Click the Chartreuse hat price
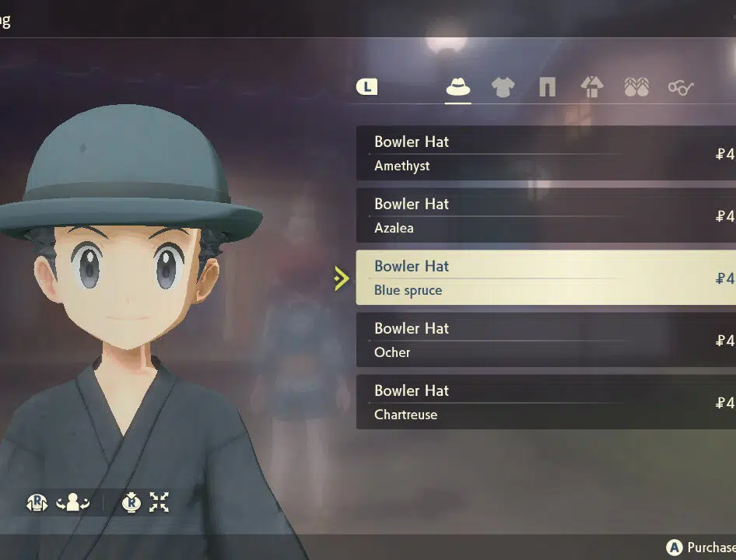The image size is (736, 560). pos(725,403)
